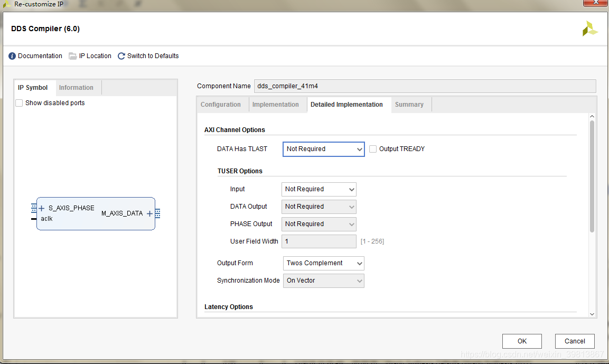Open the DATA Has TLAST dropdown

[324, 149]
